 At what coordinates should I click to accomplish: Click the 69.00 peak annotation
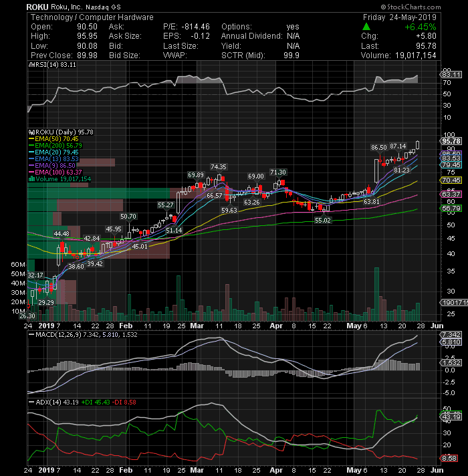tap(256, 176)
